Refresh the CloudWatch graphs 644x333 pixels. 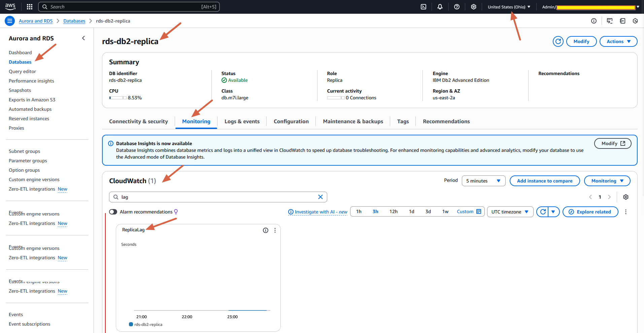click(x=543, y=212)
